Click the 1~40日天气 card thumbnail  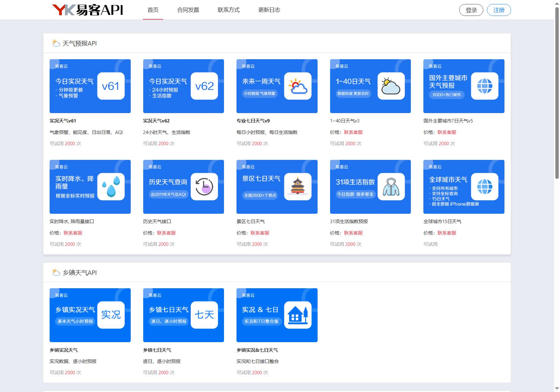click(x=370, y=86)
